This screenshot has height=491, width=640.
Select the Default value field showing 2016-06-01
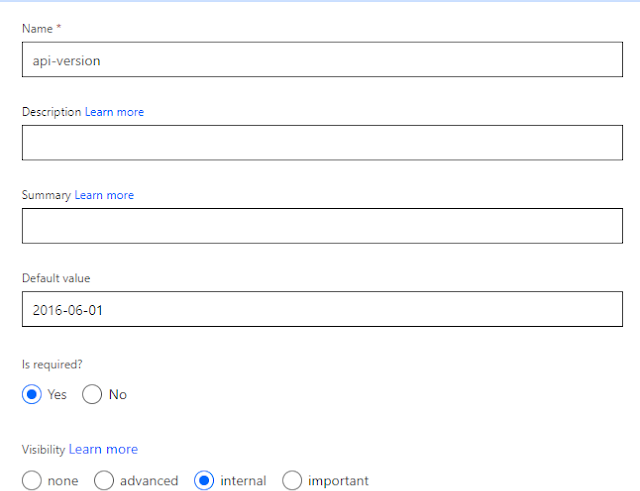pos(322,309)
